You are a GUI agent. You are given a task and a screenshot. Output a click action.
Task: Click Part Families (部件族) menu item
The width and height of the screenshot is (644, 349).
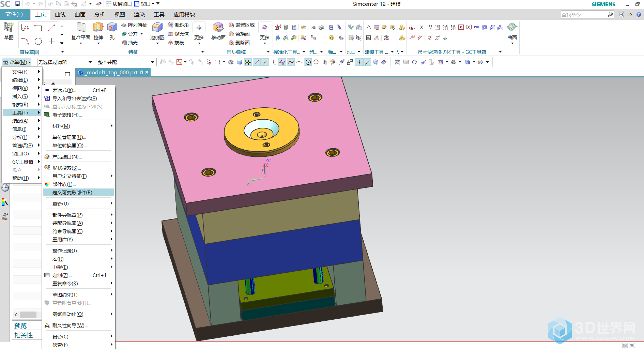click(78, 184)
